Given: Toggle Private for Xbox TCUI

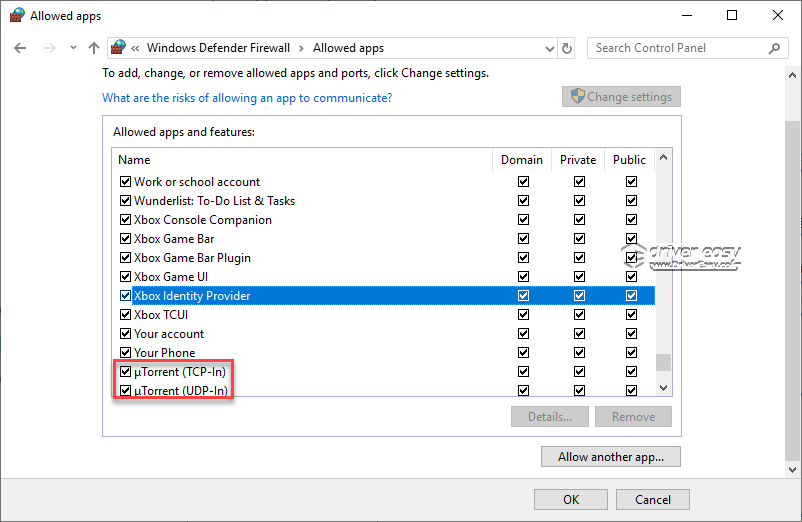Looking at the screenshot, I should click(x=580, y=314).
